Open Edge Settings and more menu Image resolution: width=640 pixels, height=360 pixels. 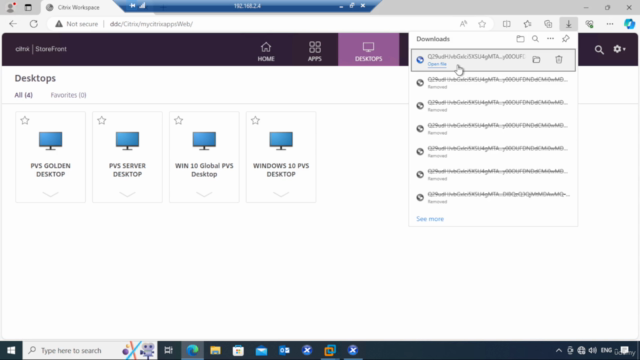(609, 24)
